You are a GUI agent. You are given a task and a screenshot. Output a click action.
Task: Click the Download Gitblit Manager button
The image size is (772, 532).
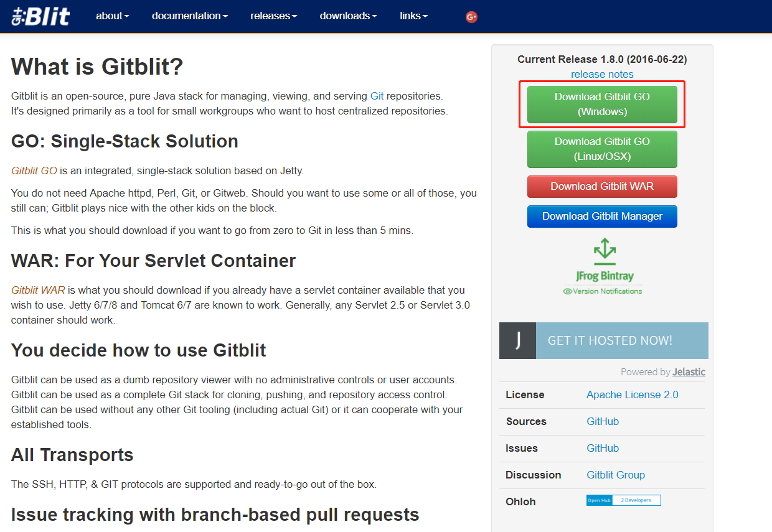602,217
